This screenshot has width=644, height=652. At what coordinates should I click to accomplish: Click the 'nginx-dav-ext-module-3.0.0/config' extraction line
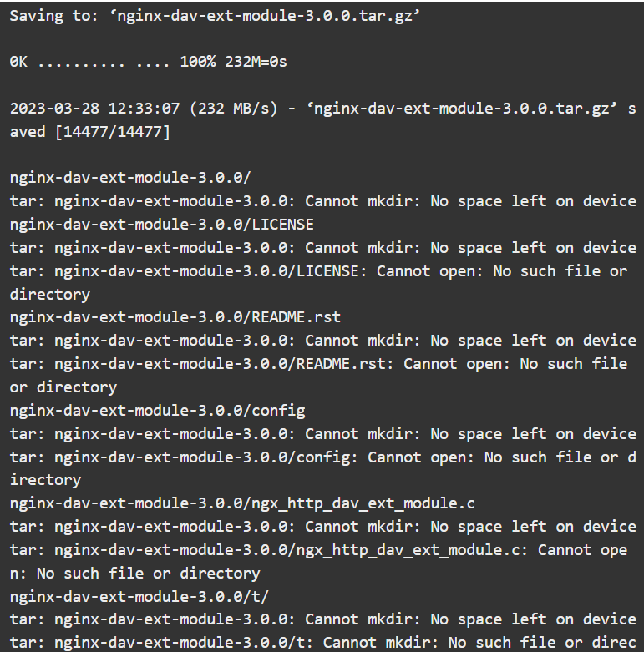click(157, 411)
